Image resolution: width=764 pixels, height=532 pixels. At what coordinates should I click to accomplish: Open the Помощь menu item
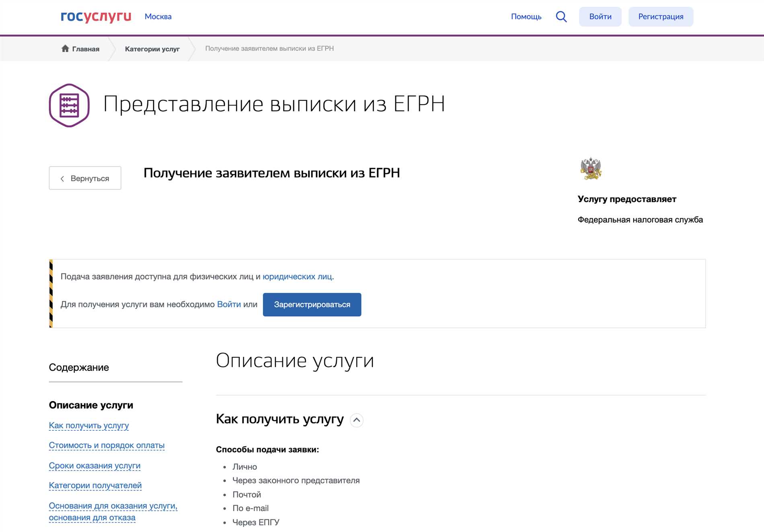point(526,16)
